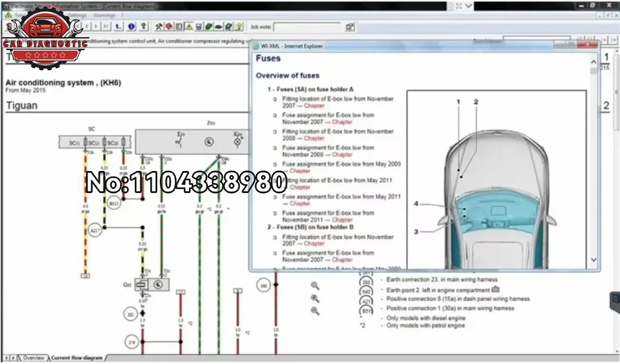Click the A217 connection node in diagram

coord(95,231)
